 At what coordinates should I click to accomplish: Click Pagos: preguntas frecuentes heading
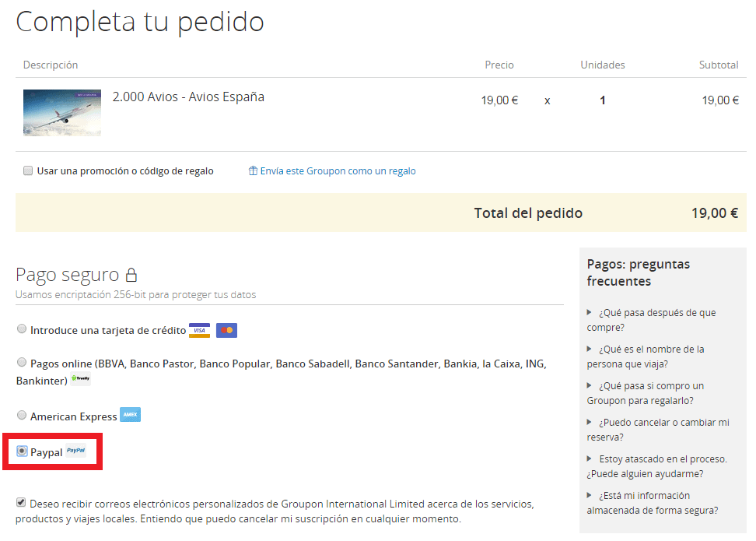coord(639,272)
